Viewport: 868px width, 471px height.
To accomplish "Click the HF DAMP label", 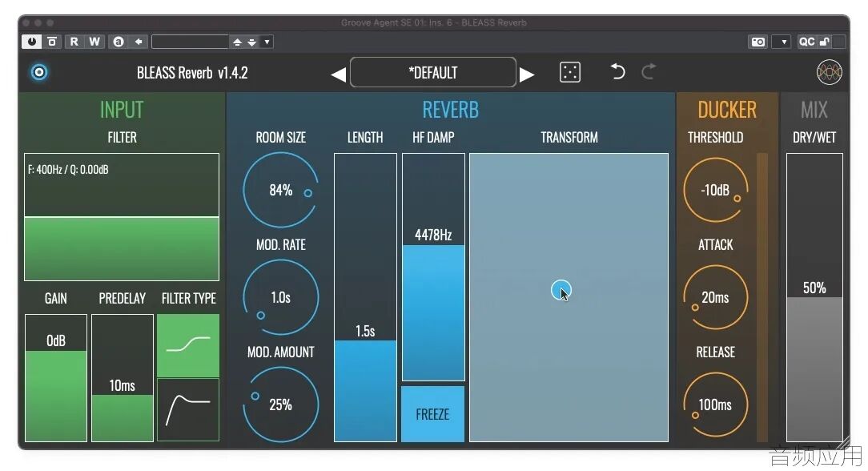I will point(433,137).
